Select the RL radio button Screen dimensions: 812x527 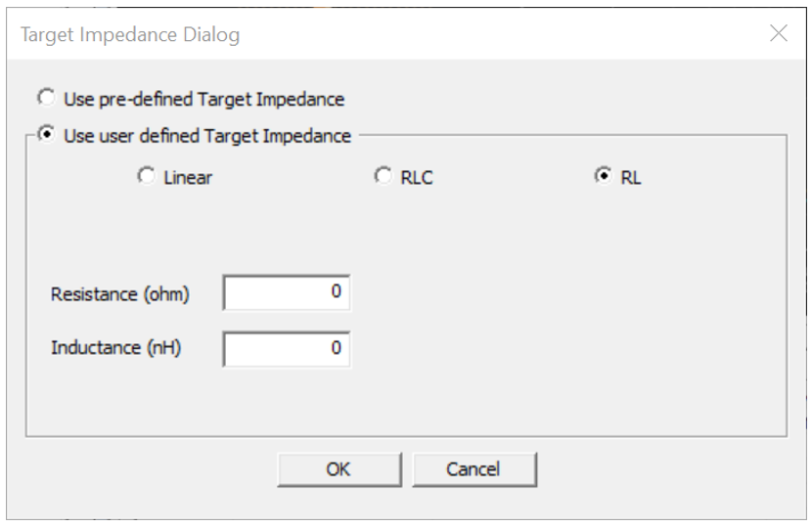(x=603, y=176)
